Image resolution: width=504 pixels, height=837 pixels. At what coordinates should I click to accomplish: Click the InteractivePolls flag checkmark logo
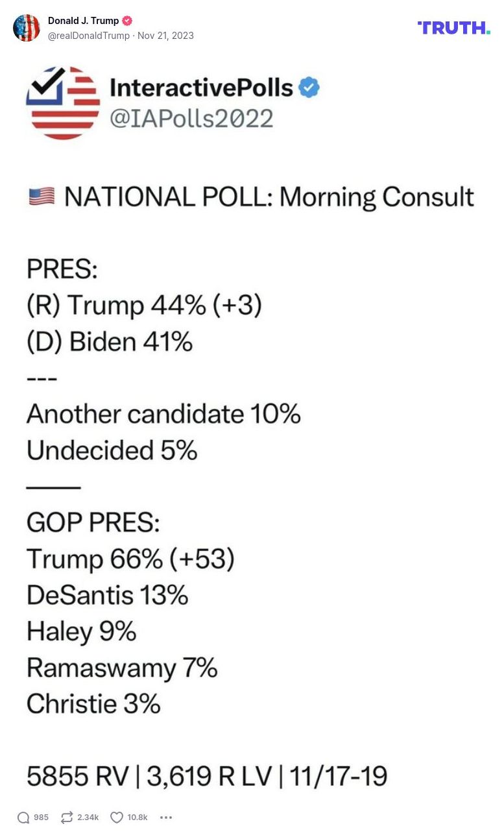click(63, 103)
